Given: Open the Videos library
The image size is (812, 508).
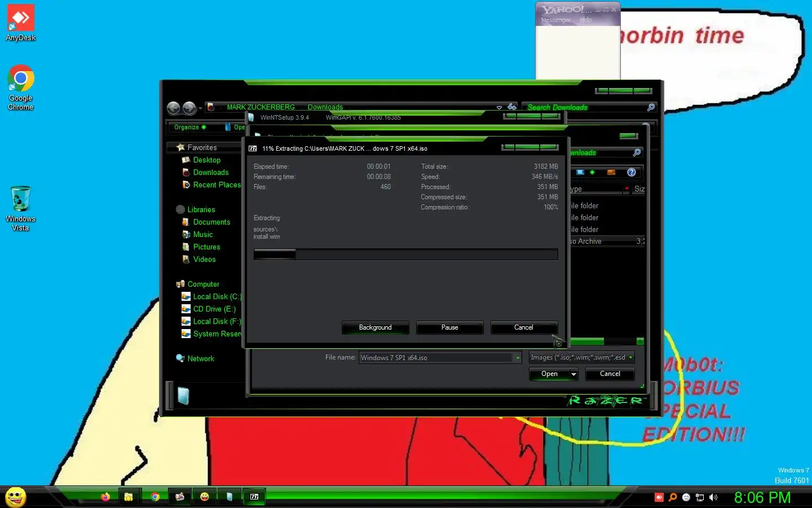Looking at the screenshot, I should 204,260.
